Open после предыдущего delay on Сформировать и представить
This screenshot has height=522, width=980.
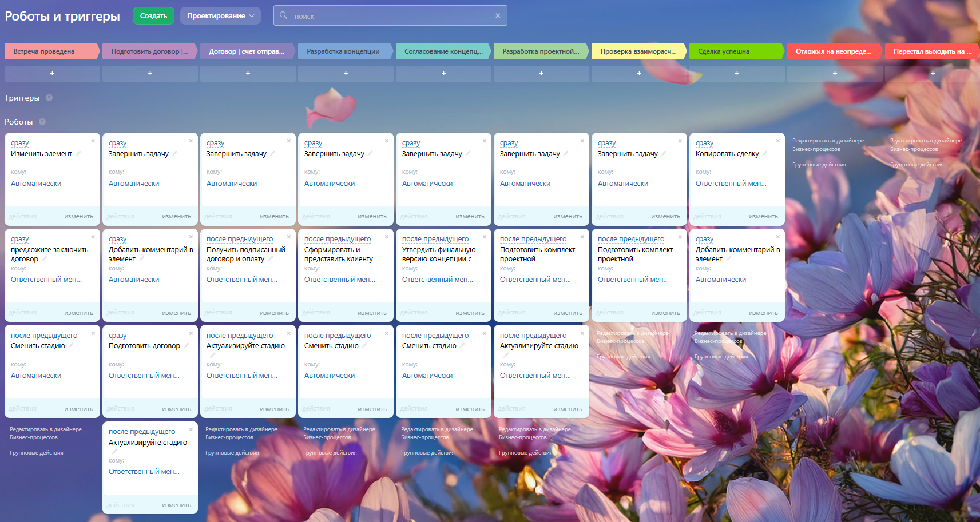(x=337, y=239)
